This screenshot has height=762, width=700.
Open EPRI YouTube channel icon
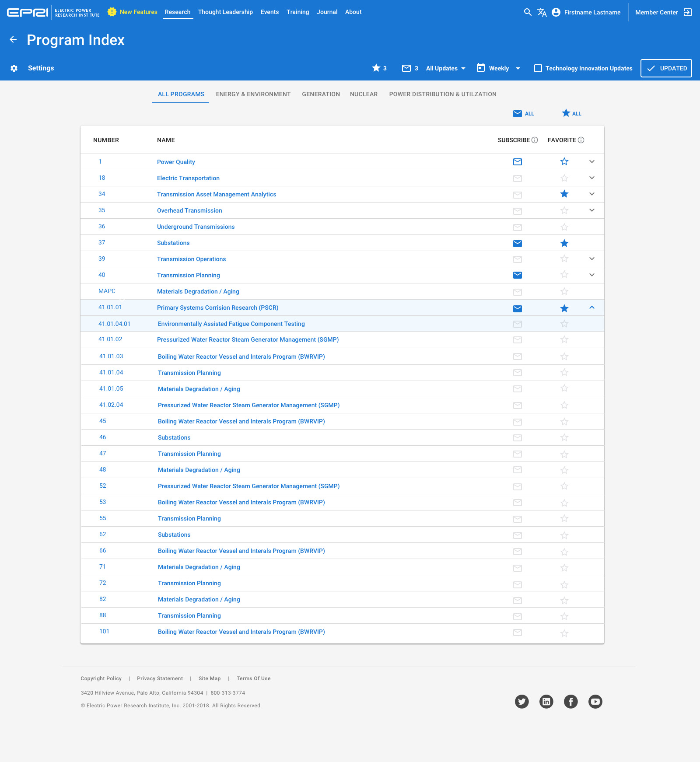(x=595, y=702)
